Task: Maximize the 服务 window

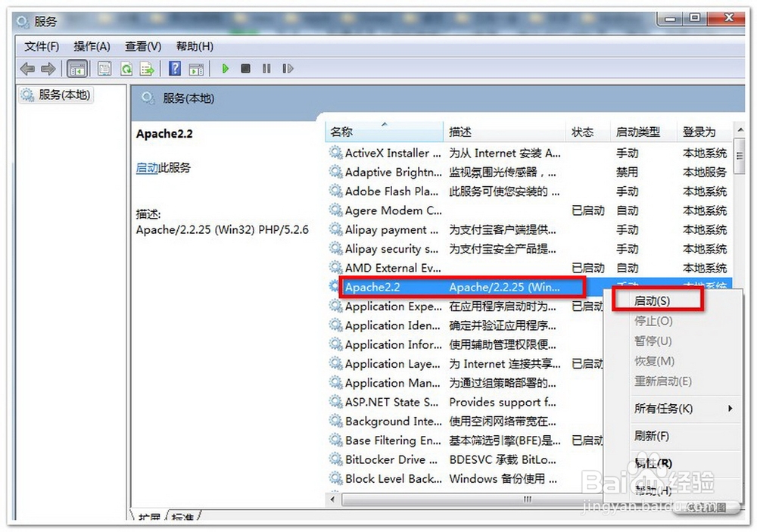Action: tap(694, 18)
